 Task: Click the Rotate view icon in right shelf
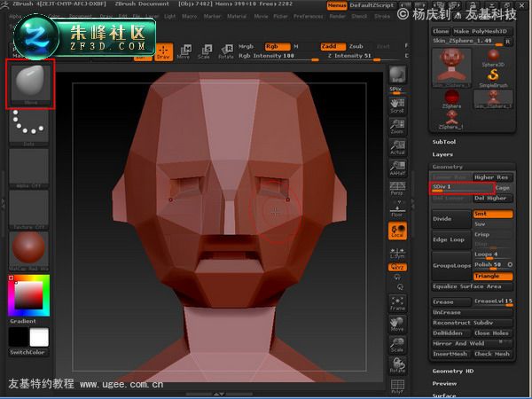[397, 365]
